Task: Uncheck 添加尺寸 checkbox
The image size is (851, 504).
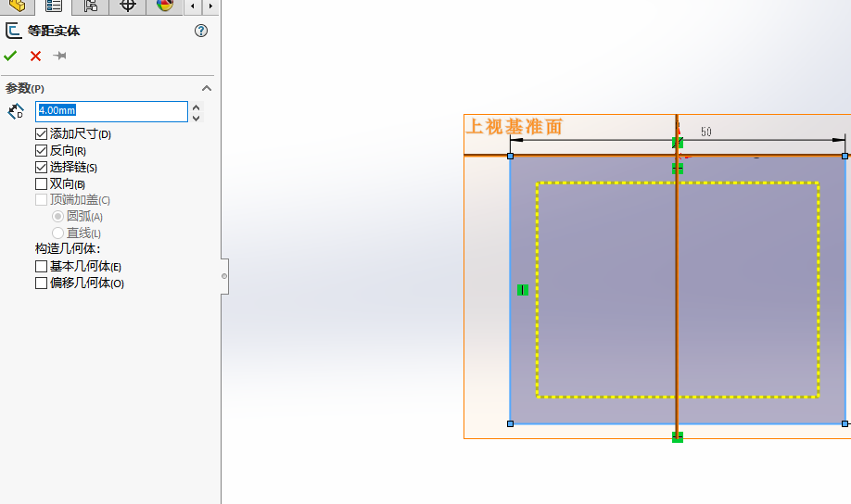Action: tap(41, 134)
